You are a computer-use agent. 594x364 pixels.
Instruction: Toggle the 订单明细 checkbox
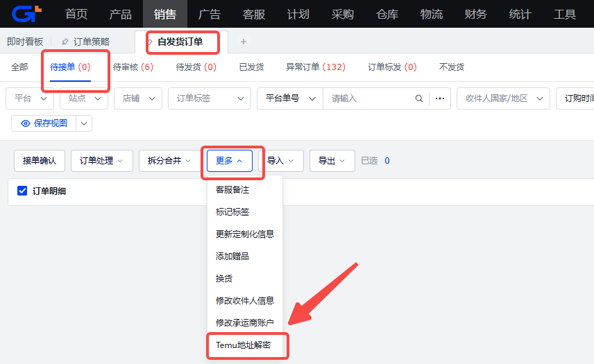[22, 191]
